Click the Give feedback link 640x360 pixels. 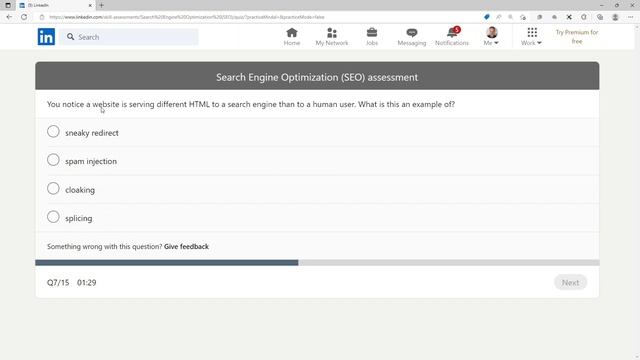click(x=186, y=247)
